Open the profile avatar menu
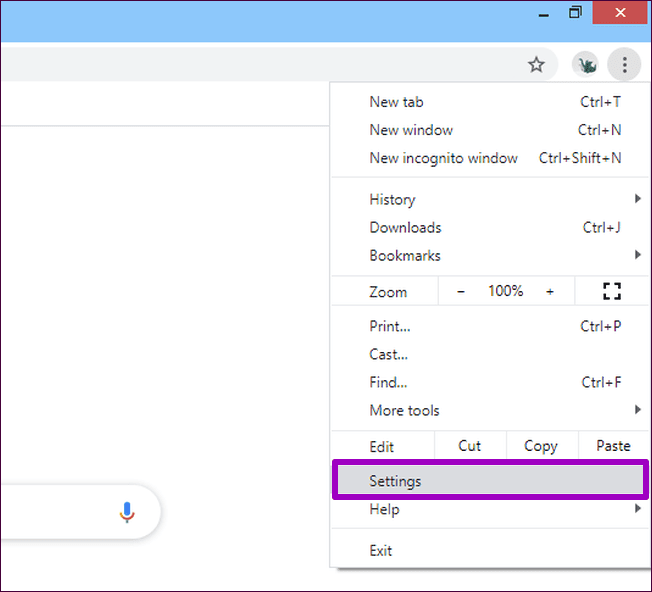This screenshot has height=592, width=652. [x=585, y=65]
